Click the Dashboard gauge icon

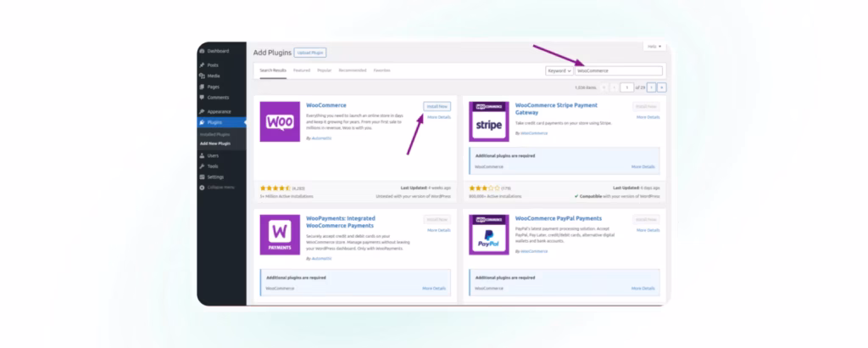tap(202, 51)
